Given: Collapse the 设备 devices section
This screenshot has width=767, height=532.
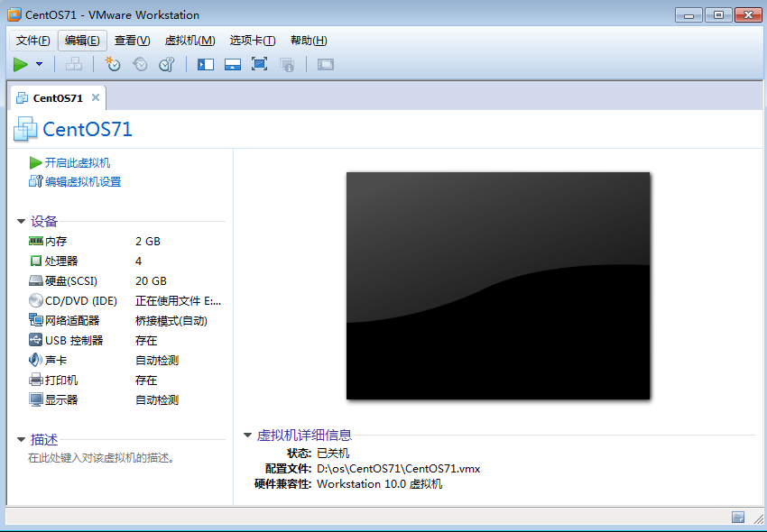Looking at the screenshot, I should pyautogui.click(x=20, y=221).
